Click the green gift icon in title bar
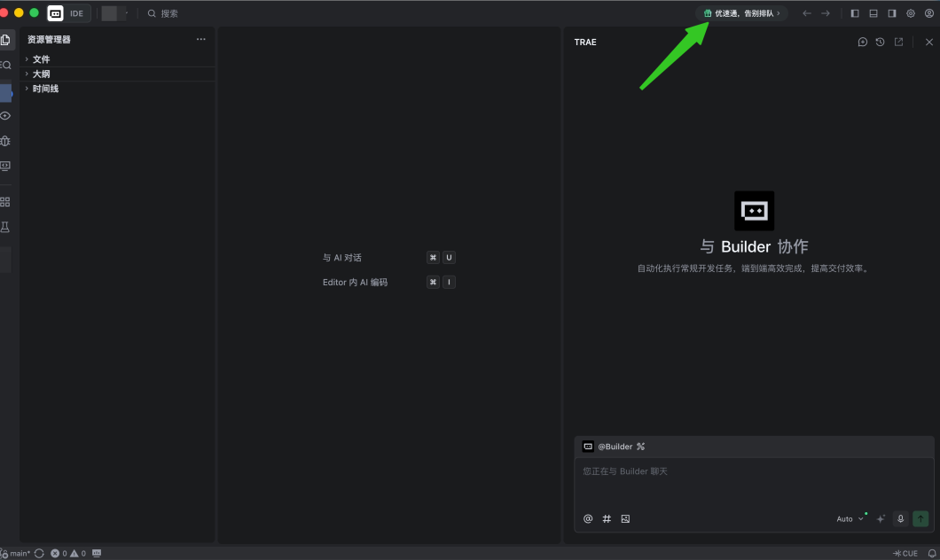The width and height of the screenshot is (940, 560). tap(708, 13)
